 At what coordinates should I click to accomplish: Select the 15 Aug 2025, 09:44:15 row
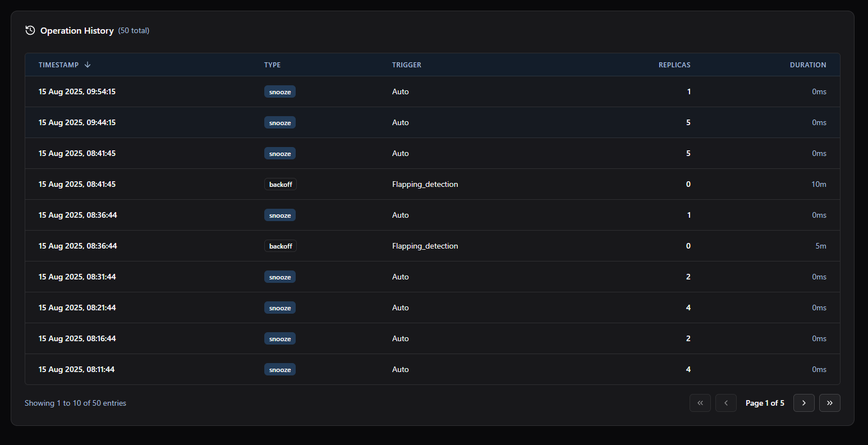tap(77, 122)
